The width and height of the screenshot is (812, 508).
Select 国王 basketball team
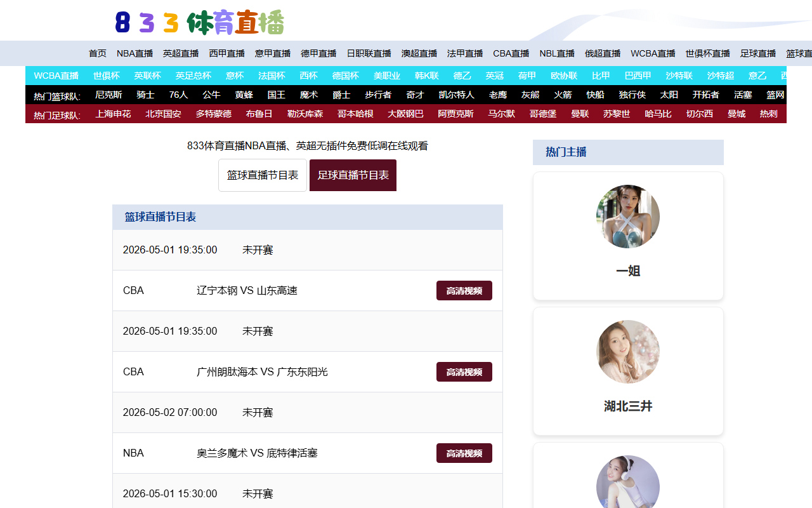click(x=277, y=95)
